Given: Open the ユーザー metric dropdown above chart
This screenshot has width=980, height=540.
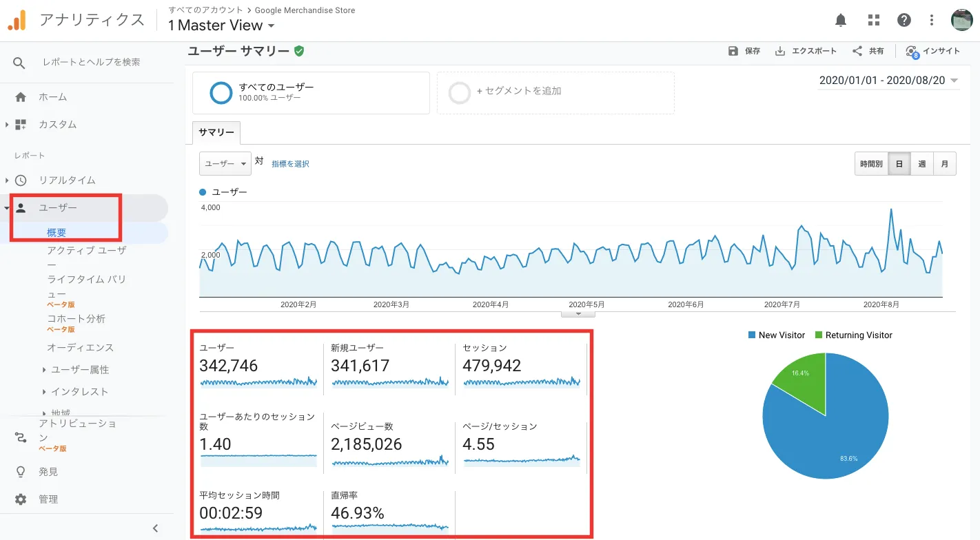Looking at the screenshot, I should [225, 164].
